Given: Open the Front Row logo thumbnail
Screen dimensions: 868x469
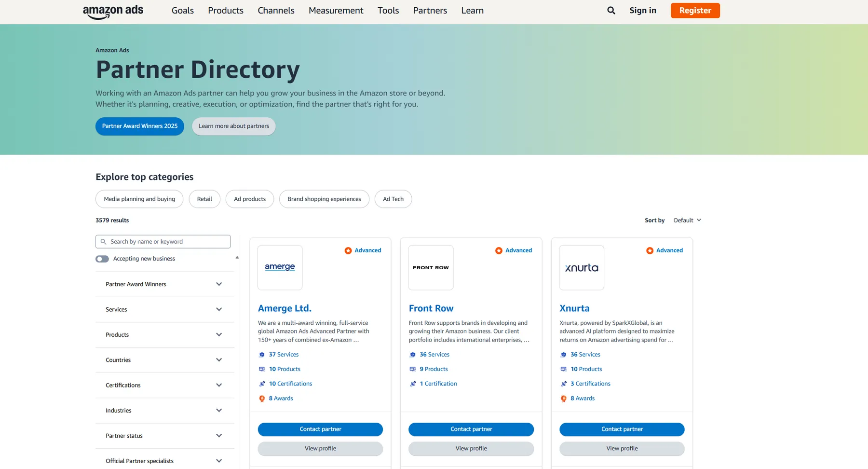Looking at the screenshot, I should pos(431,267).
